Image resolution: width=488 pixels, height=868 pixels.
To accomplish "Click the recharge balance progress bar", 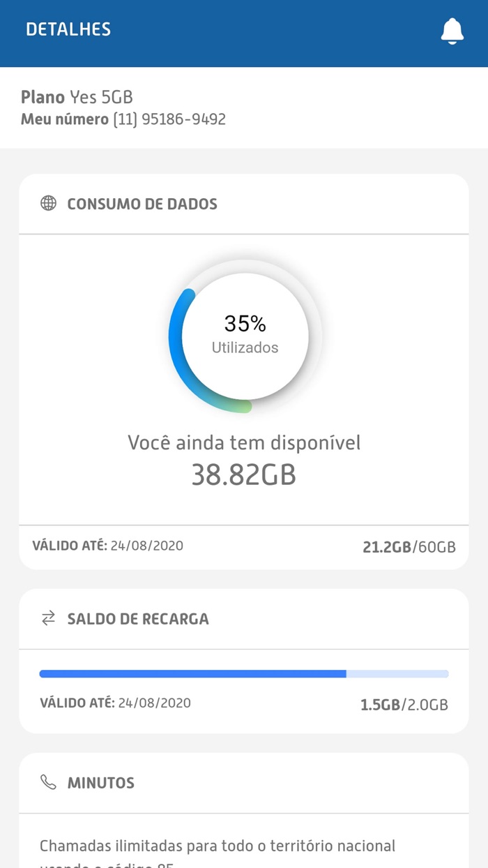I will click(244, 673).
